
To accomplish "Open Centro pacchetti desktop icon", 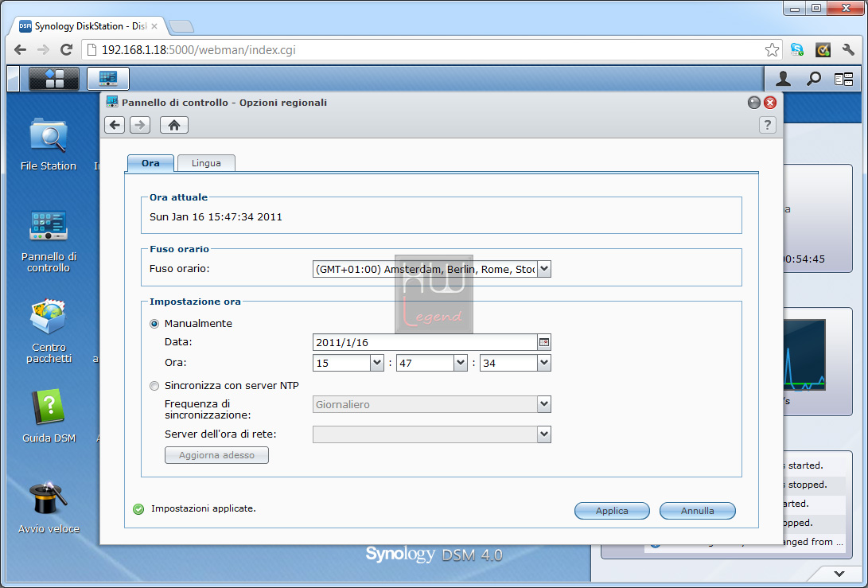I will coord(49,331).
